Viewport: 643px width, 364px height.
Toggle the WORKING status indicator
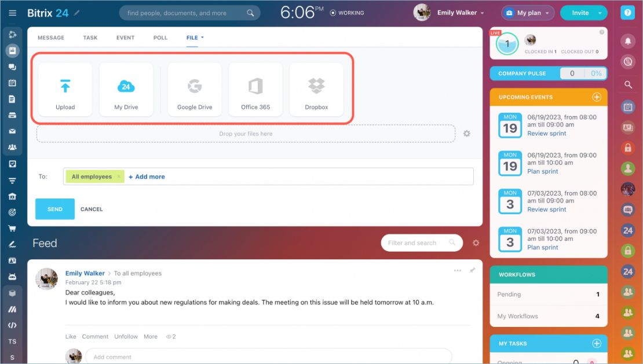point(347,13)
